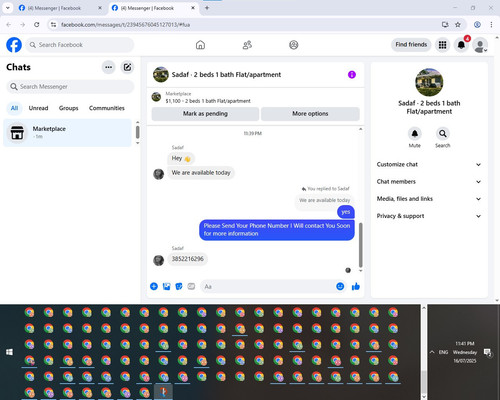Focus the Search Messenger field
This screenshot has height=400, width=500.
[70, 87]
